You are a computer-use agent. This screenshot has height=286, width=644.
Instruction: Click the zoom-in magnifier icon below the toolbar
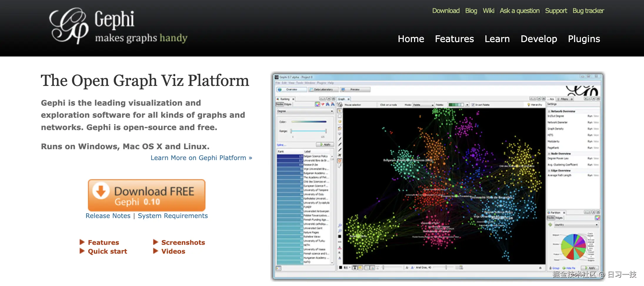point(340,225)
